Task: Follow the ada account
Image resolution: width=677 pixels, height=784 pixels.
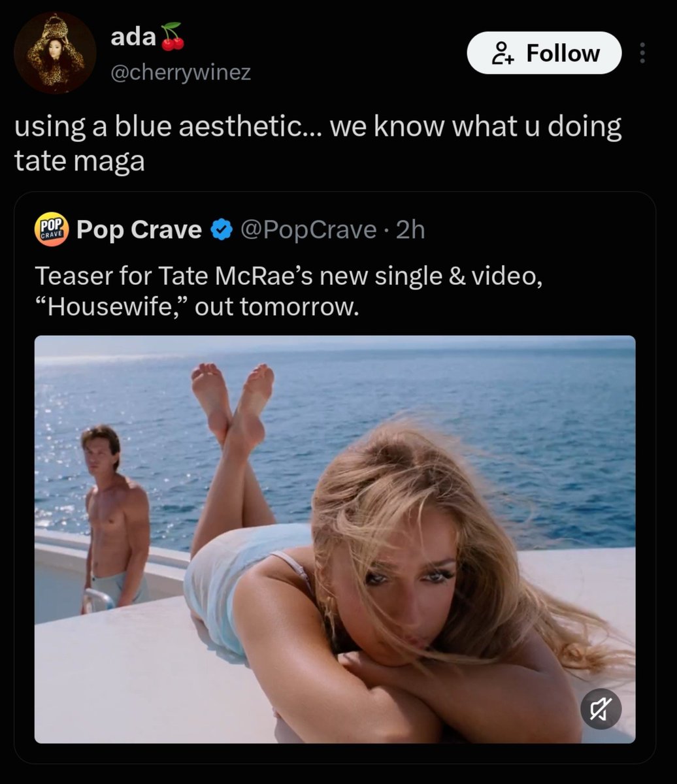Action: point(544,53)
